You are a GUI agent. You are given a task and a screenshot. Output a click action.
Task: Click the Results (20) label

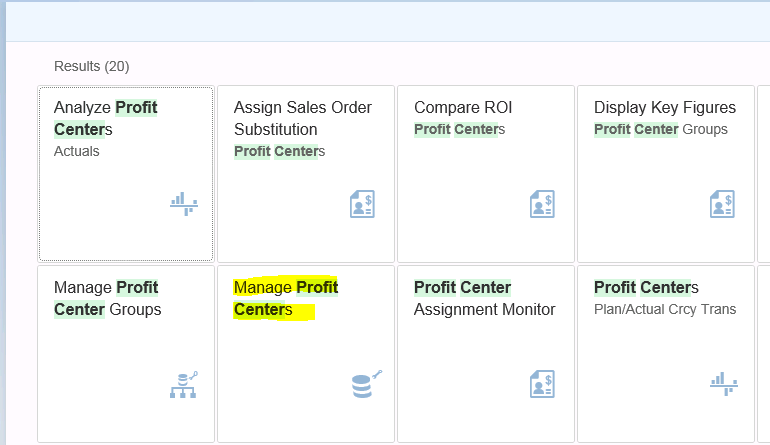[91, 66]
